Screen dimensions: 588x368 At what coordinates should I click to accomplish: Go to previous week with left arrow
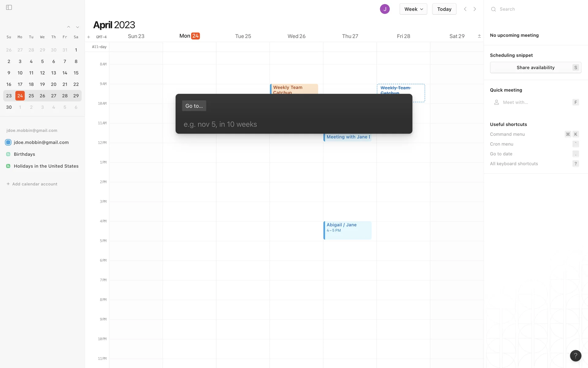click(465, 9)
